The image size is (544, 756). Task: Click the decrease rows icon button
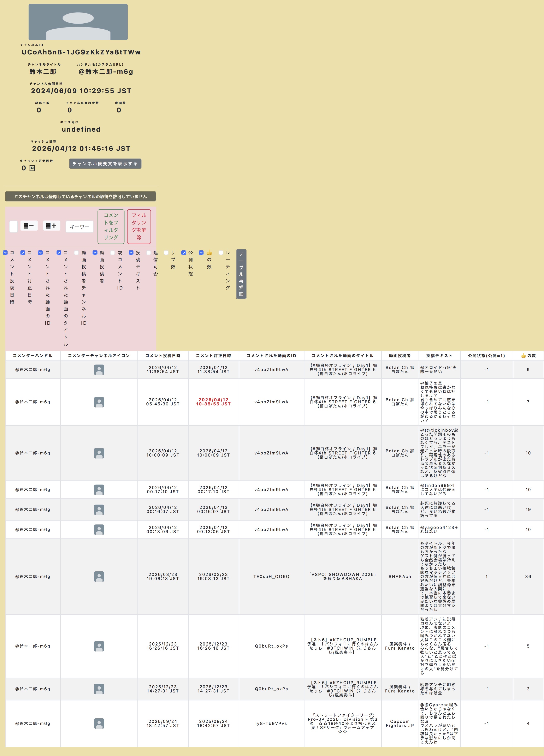[x=29, y=226]
